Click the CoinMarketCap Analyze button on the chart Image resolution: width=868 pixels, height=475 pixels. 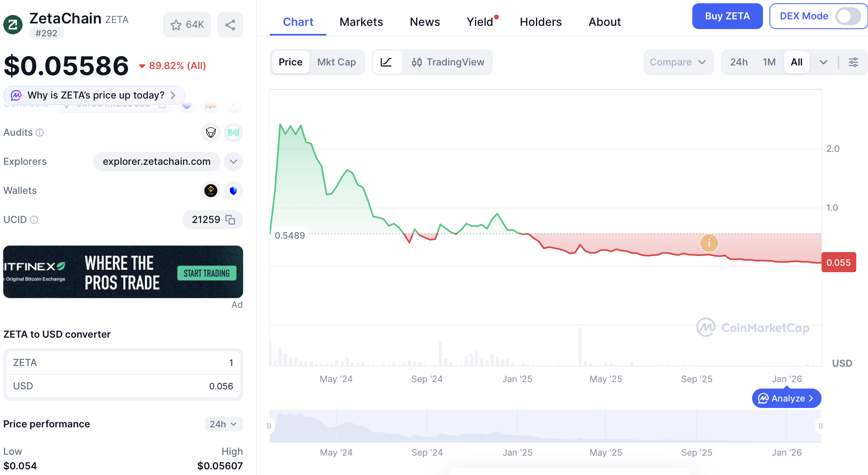click(x=786, y=398)
